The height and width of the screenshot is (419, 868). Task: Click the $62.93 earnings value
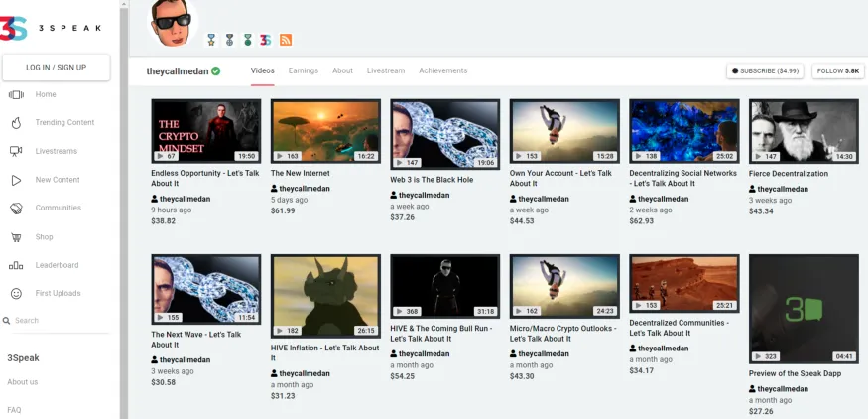[x=642, y=221]
